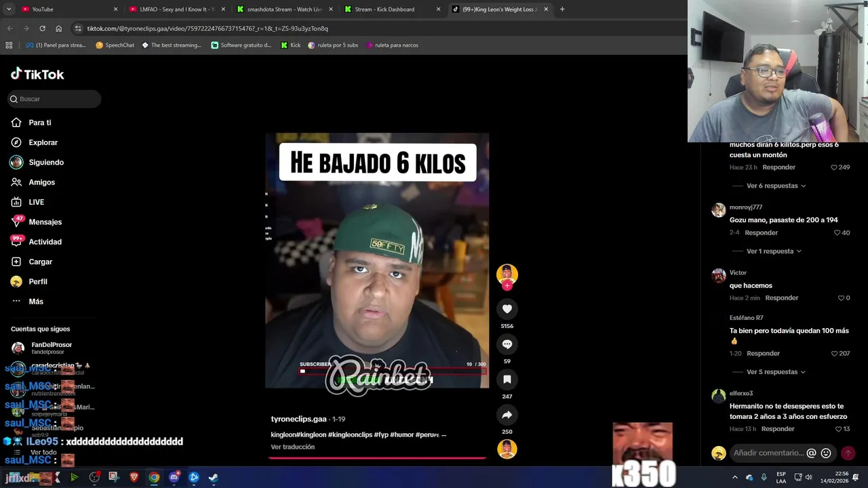Viewport: 868px width, 488px height.
Task: Click the Buscar search field
Action: 54,99
